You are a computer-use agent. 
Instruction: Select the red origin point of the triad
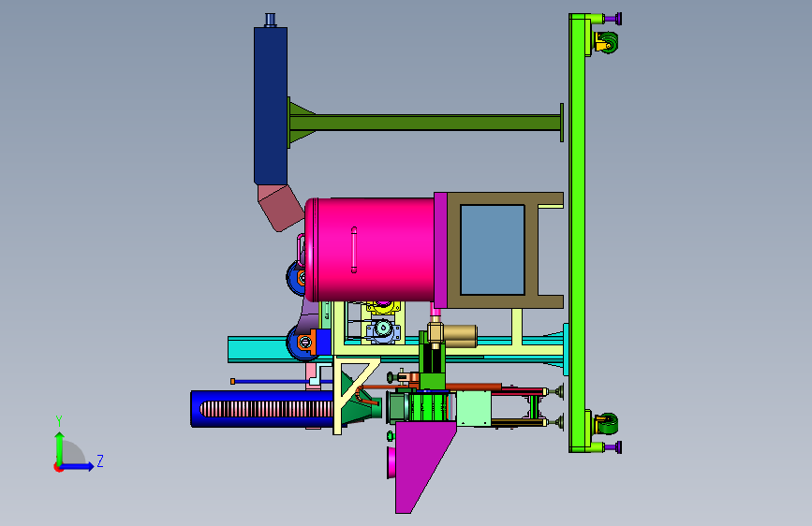[x=58, y=467]
